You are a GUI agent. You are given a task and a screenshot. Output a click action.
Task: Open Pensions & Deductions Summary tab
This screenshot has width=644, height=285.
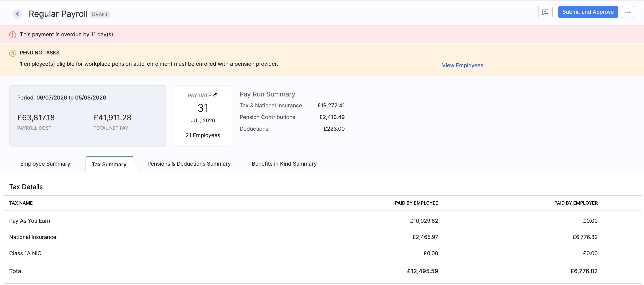(189, 164)
